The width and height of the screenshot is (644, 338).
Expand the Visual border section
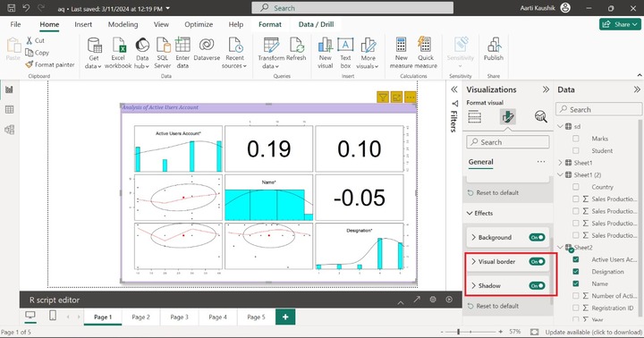473,262
